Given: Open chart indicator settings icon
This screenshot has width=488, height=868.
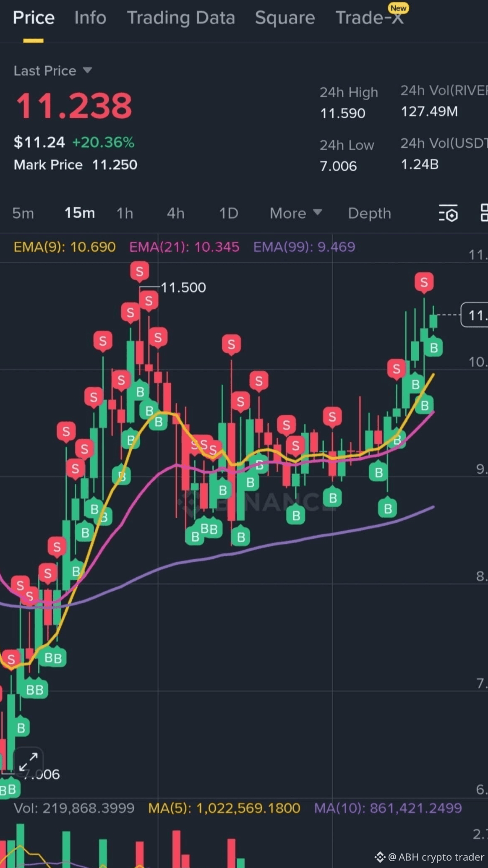Looking at the screenshot, I should pyautogui.click(x=448, y=213).
